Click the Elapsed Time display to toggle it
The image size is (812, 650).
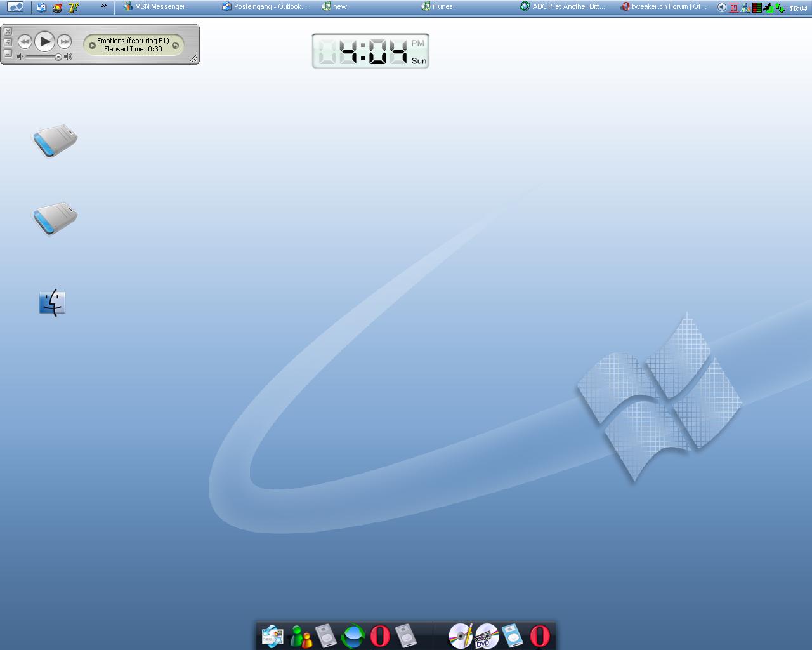[133, 49]
